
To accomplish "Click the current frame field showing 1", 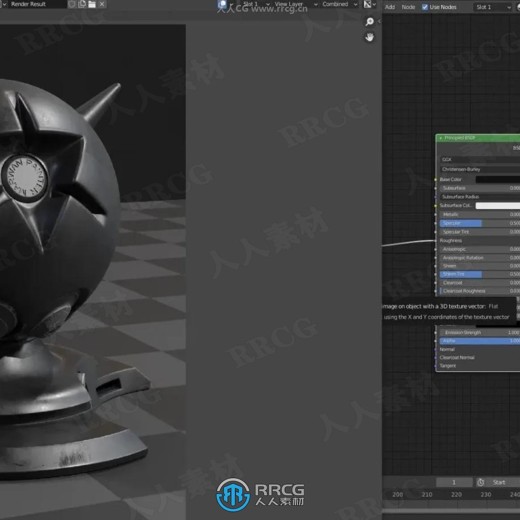I will coord(454,482).
